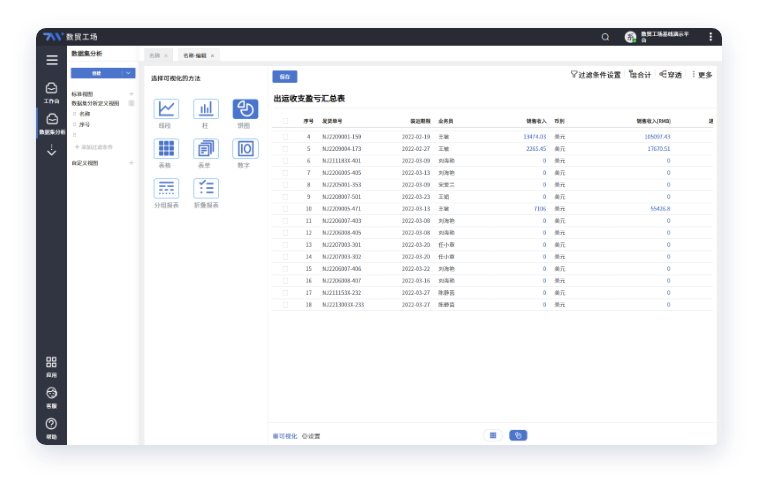
Task: Select the collapsible report visualization icon
Action: pos(206,188)
